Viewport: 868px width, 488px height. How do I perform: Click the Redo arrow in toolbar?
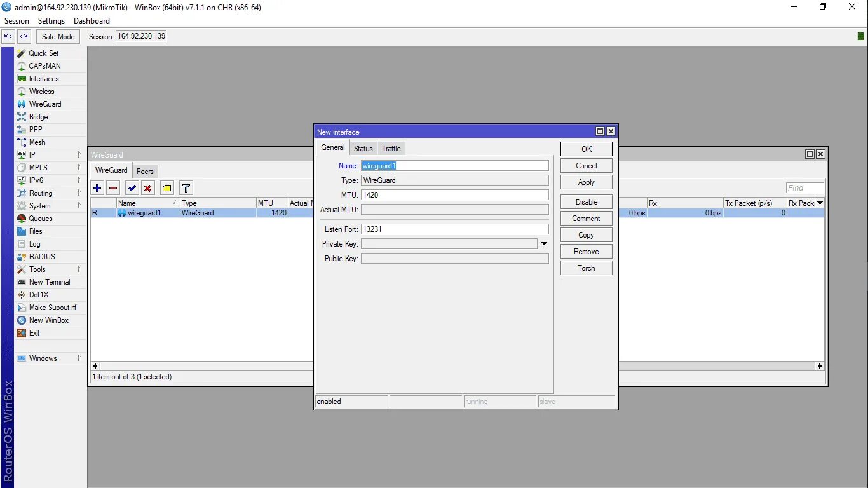[x=24, y=37]
